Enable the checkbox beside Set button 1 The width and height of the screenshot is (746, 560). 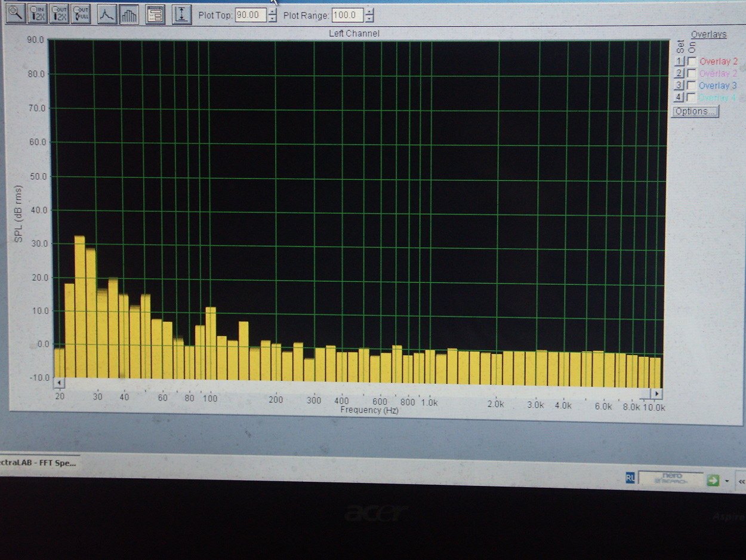[692, 61]
